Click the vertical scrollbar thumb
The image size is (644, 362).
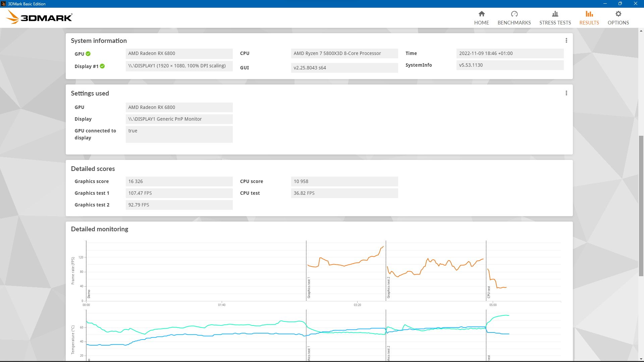641,205
